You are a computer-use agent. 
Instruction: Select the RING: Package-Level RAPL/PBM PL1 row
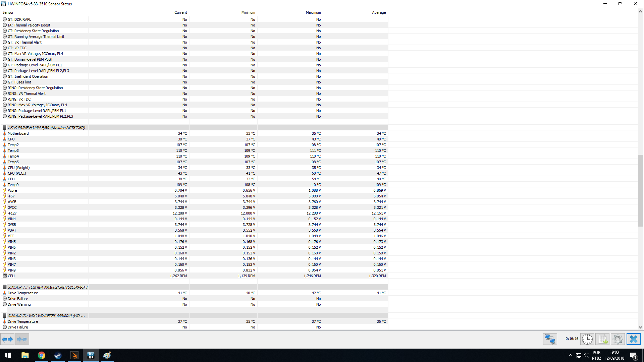click(x=195, y=111)
